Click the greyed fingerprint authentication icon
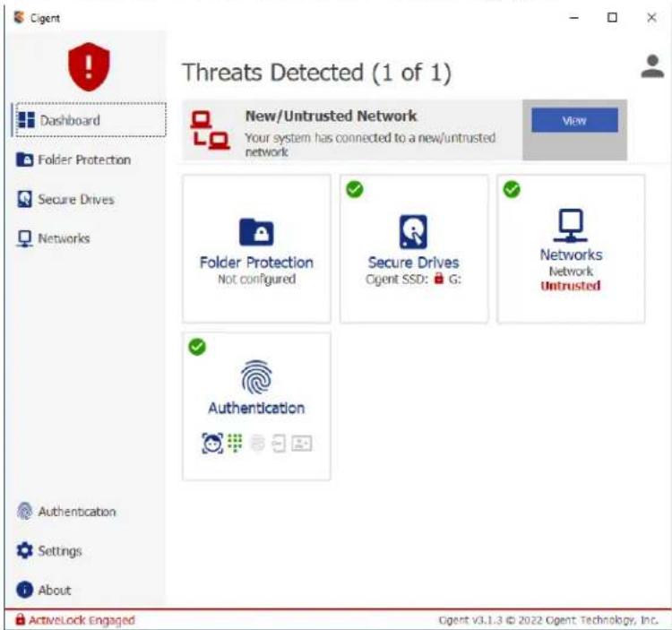Image resolution: width=672 pixels, height=630 pixels. [257, 443]
